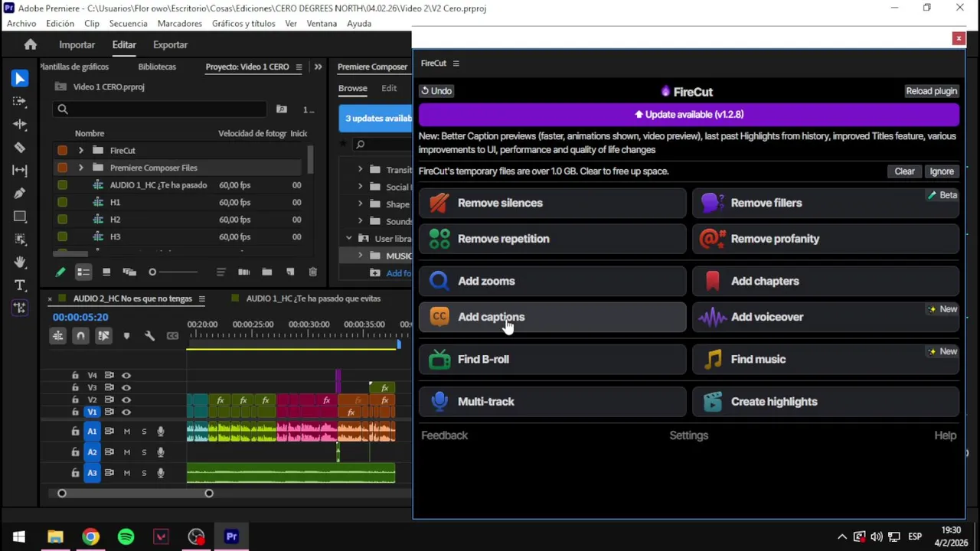Click the Reload plugin button

click(931, 91)
